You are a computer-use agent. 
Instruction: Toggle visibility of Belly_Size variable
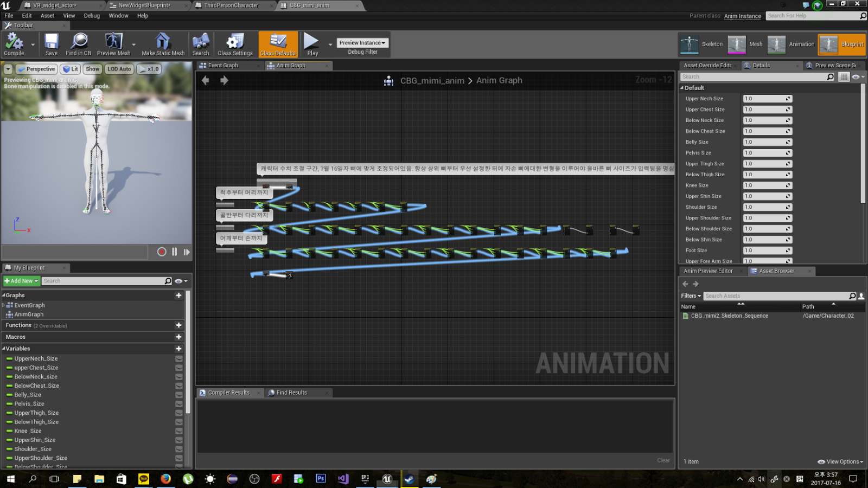click(x=179, y=395)
